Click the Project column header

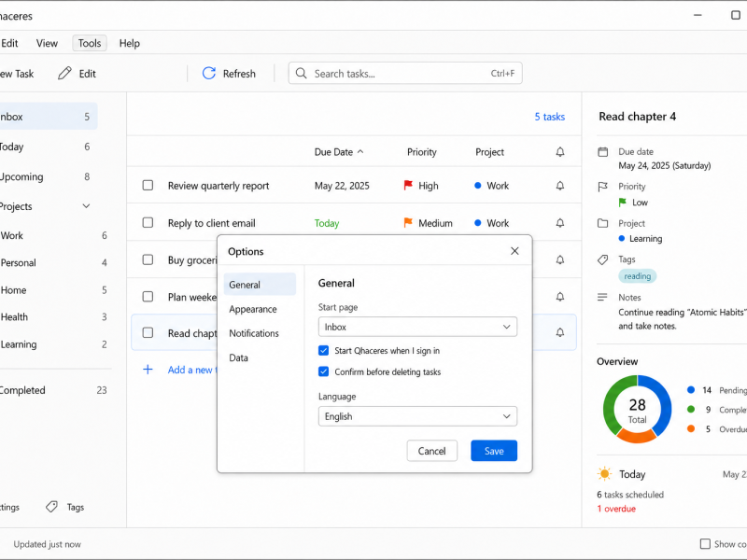pyautogui.click(x=489, y=152)
